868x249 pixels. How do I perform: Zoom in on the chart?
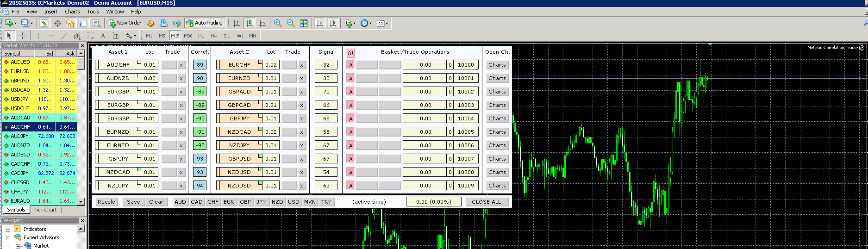pos(278,23)
